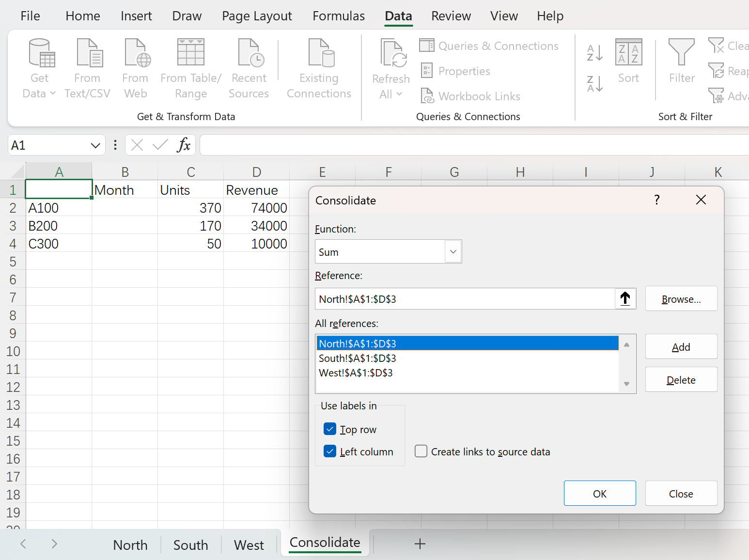Image resolution: width=749 pixels, height=560 pixels.
Task: Click the From Text/CSV icon
Action: click(x=88, y=53)
